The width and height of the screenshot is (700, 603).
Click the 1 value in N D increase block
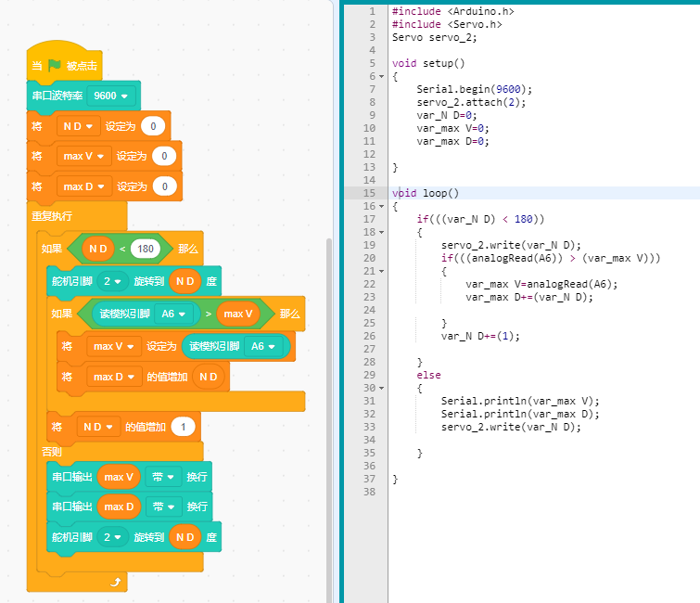(183, 427)
